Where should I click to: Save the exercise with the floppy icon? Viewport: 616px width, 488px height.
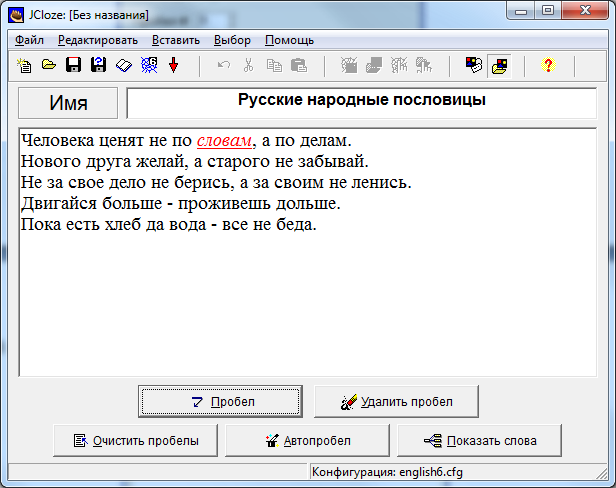[73, 65]
